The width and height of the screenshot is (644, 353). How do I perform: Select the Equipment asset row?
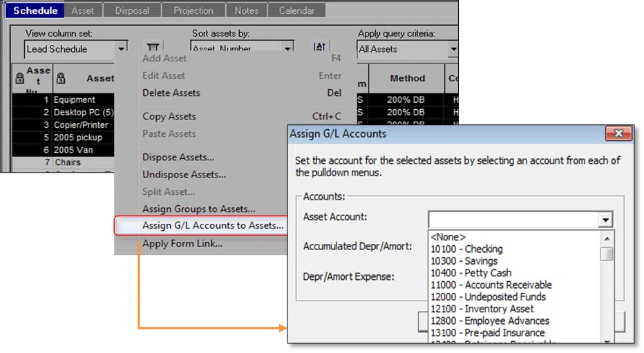[64, 99]
